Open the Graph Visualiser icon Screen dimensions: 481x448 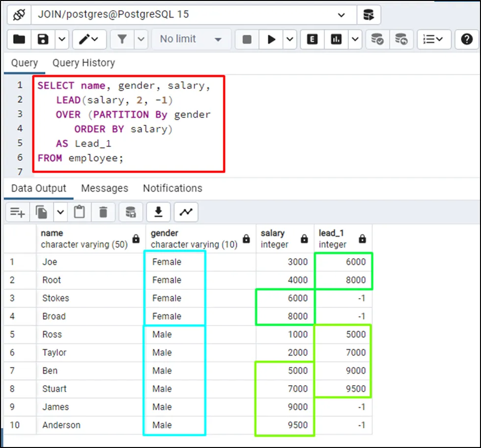coord(186,212)
